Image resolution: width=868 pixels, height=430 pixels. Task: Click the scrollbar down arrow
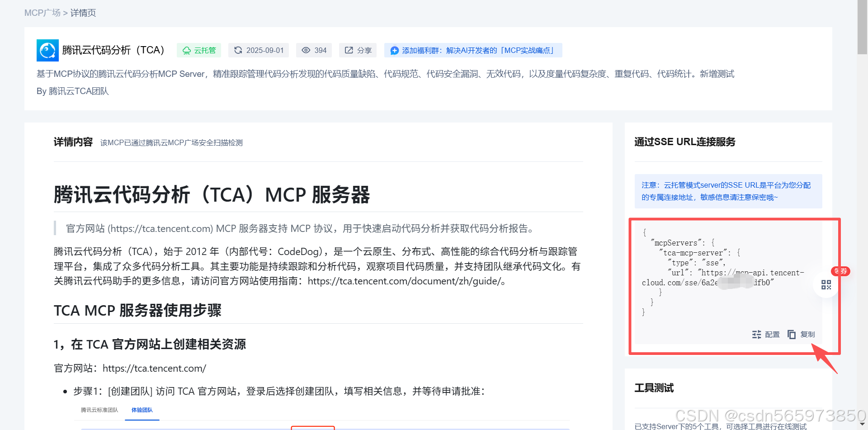tap(862, 425)
